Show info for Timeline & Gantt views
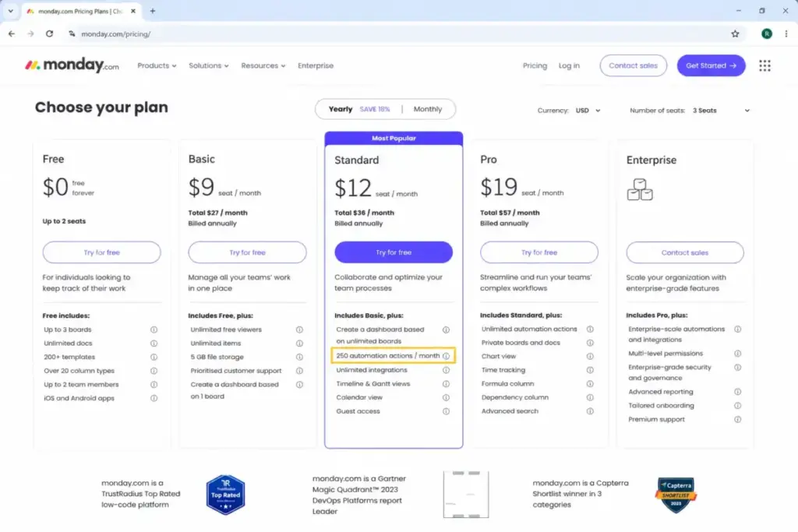Image resolution: width=798 pixels, height=532 pixels. [446, 383]
